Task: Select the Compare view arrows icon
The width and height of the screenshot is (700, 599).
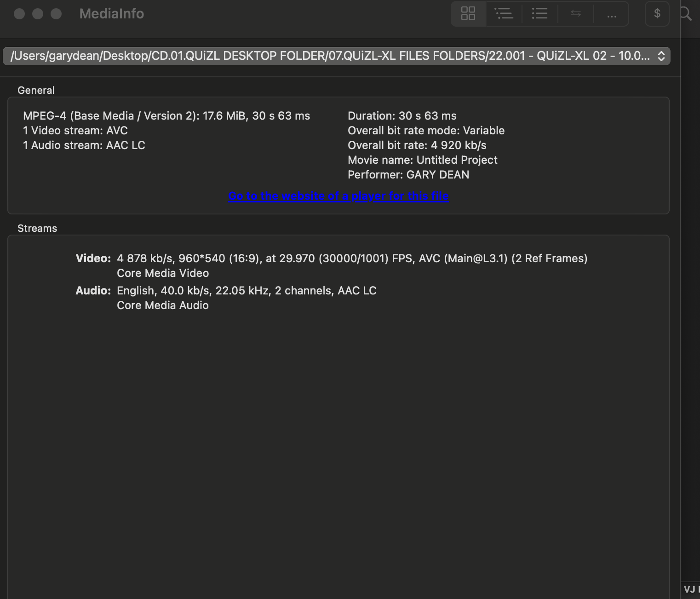Action: coord(575,14)
